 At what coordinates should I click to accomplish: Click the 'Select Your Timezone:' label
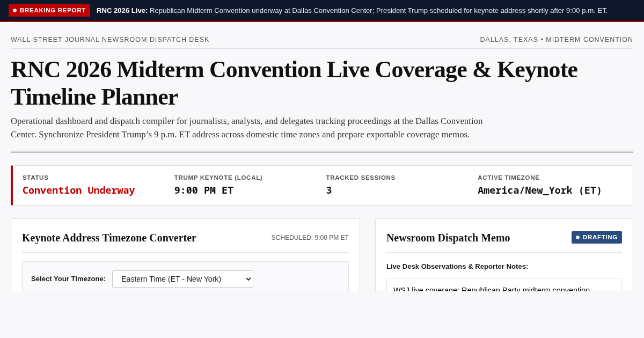coord(69,279)
